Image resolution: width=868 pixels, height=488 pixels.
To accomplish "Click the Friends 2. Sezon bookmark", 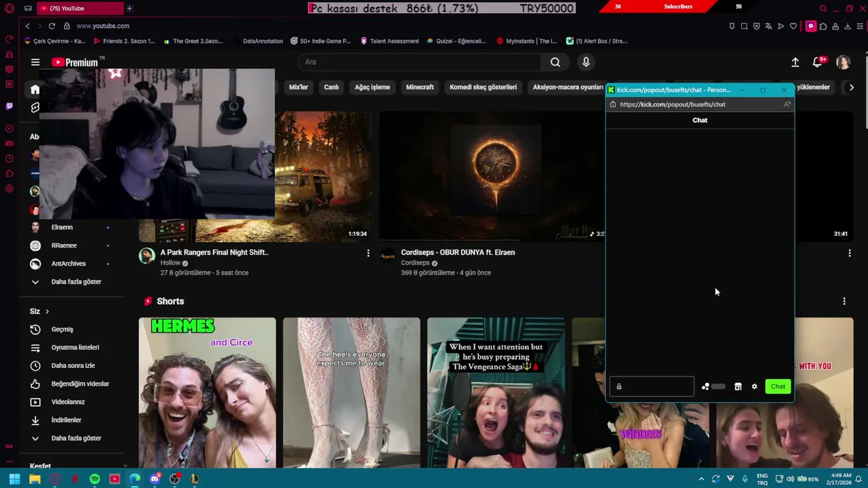I will (x=124, y=41).
